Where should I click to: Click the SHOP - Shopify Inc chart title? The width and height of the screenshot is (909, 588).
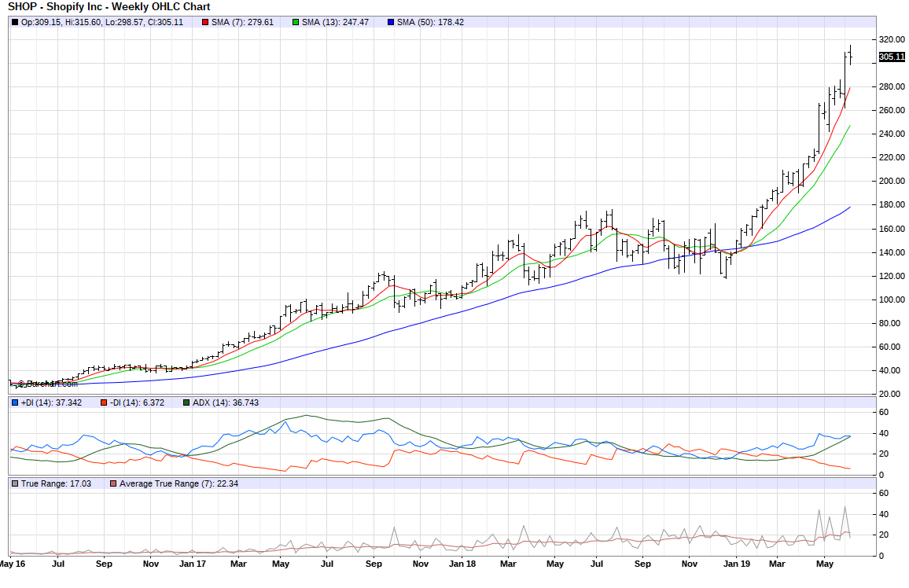pos(109,7)
